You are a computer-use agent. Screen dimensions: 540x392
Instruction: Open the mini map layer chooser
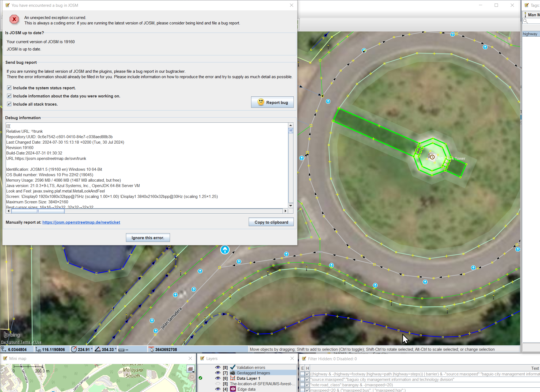(191, 369)
